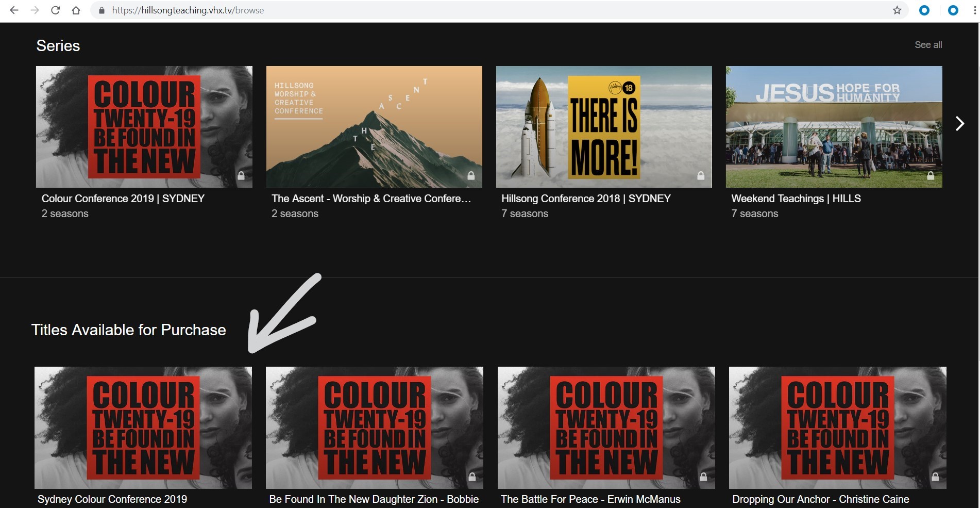This screenshot has height=508, width=980.
Task: Open the browser three-dot menu
Action: point(974,10)
